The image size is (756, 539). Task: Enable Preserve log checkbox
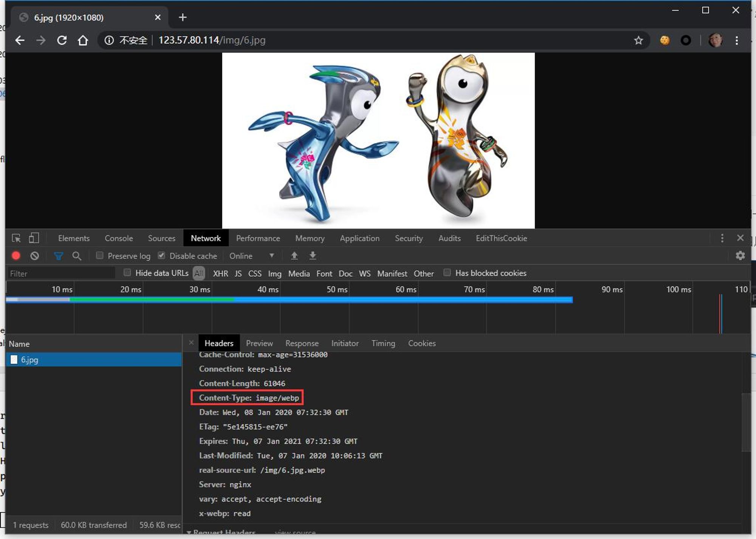[x=100, y=255]
